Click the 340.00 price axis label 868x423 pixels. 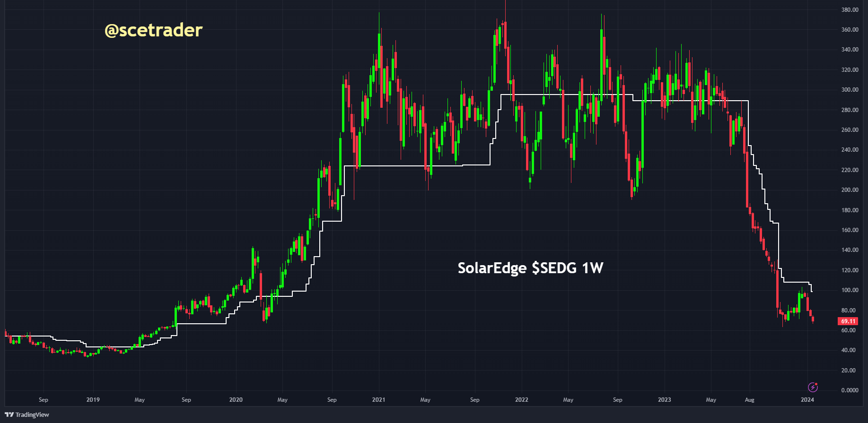[850, 49]
